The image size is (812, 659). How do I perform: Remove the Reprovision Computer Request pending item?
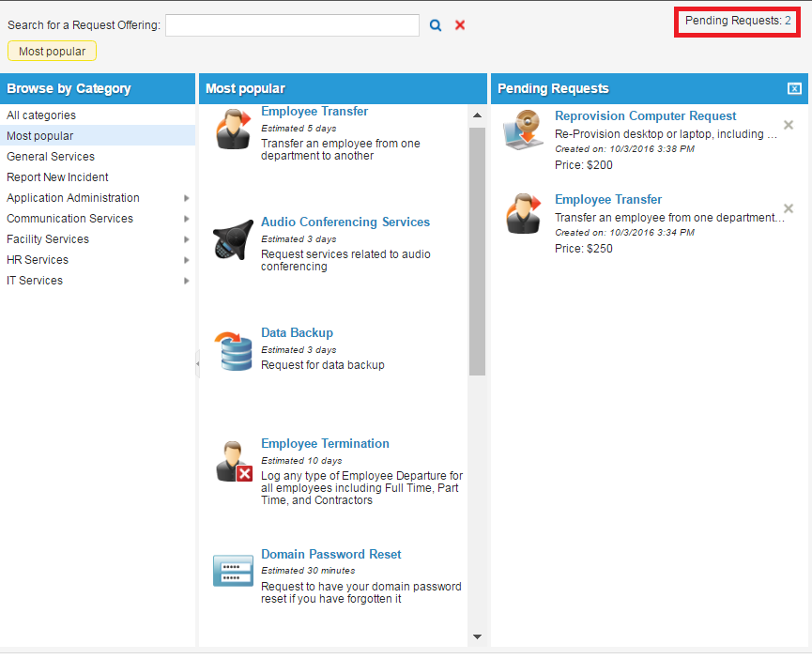point(789,125)
